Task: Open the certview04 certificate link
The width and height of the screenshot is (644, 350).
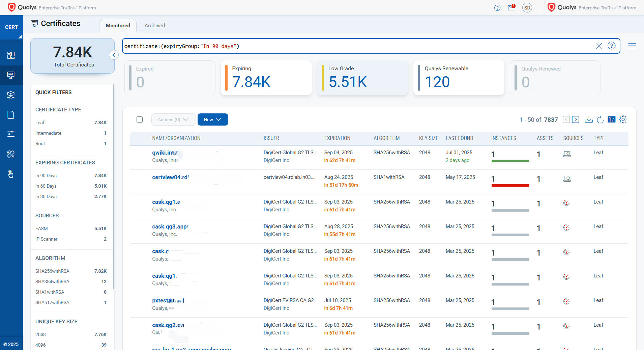Action: (170, 177)
